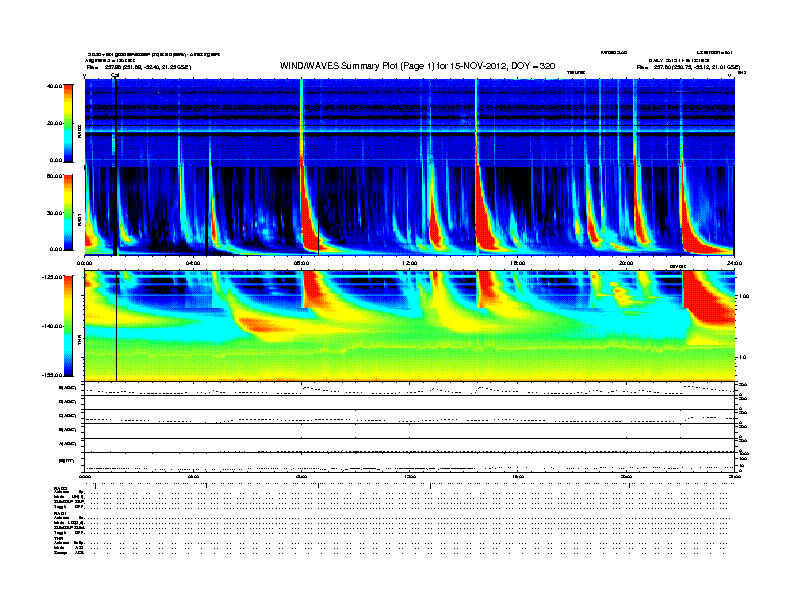Image resolution: width=792 pixels, height=612 pixels.
Task: Click 04:00 label below the RAD1 spectrogram
Action: pyautogui.click(x=193, y=263)
